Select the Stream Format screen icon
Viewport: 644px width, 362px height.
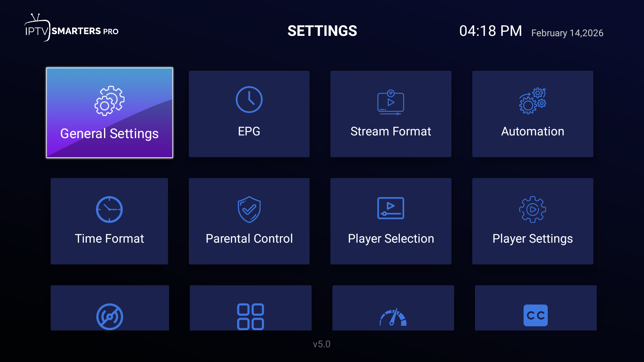point(391,102)
